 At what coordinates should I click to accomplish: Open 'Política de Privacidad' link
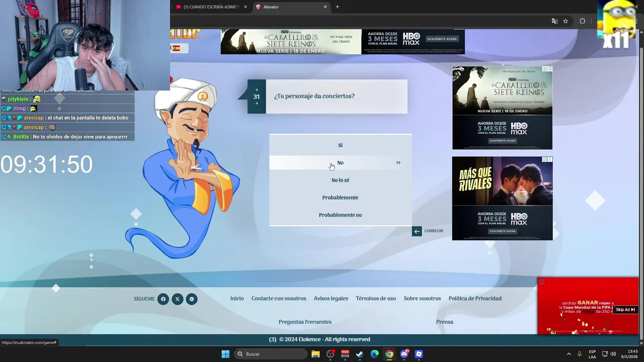pyautogui.click(x=475, y=299)
